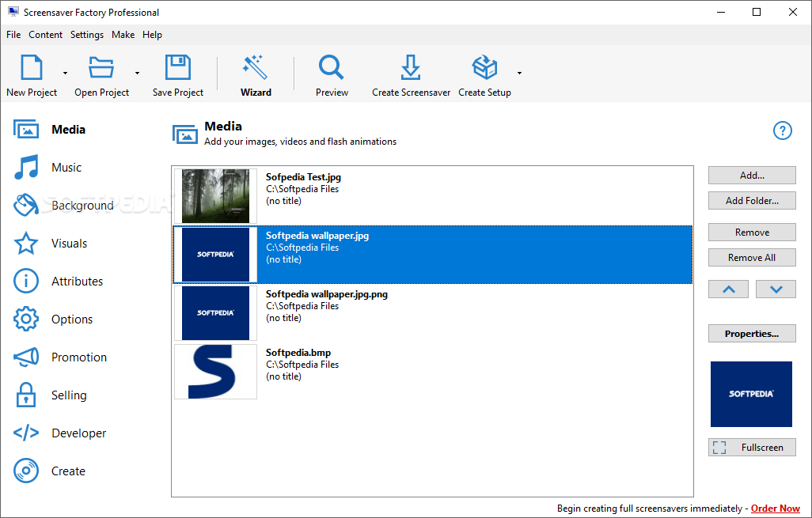Image resolution: width=812 pixels, height=518 pixels.
Task: Expand the Create Setup dropdown arrow
Action: pyautogui.click(x=519, y=73)
